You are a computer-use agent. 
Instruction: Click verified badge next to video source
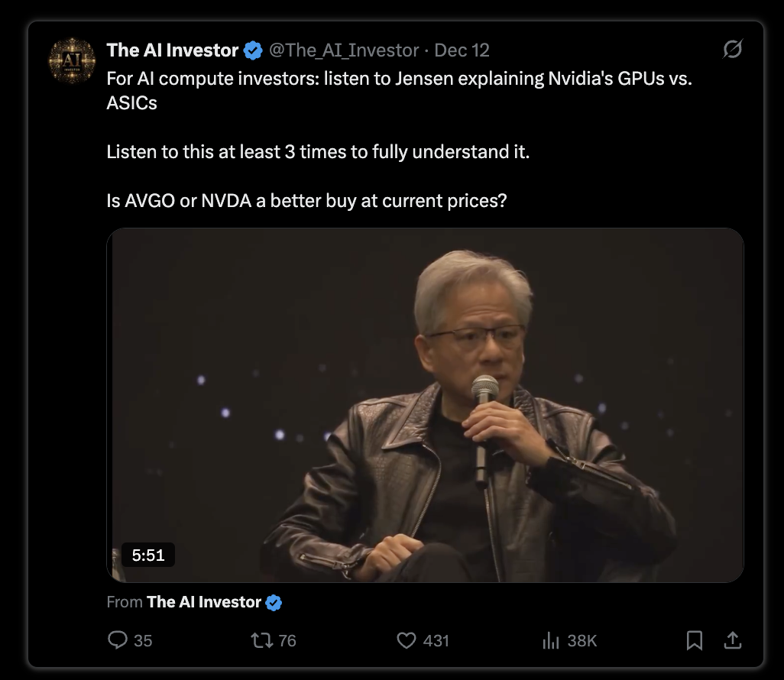click(x=274, y=603)
